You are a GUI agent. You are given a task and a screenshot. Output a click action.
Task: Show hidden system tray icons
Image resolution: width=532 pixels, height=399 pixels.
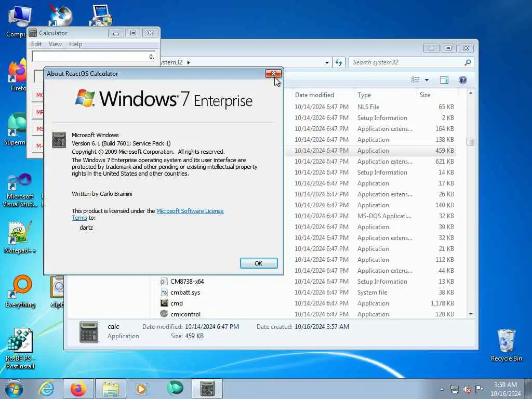click(x=442, y=389)
